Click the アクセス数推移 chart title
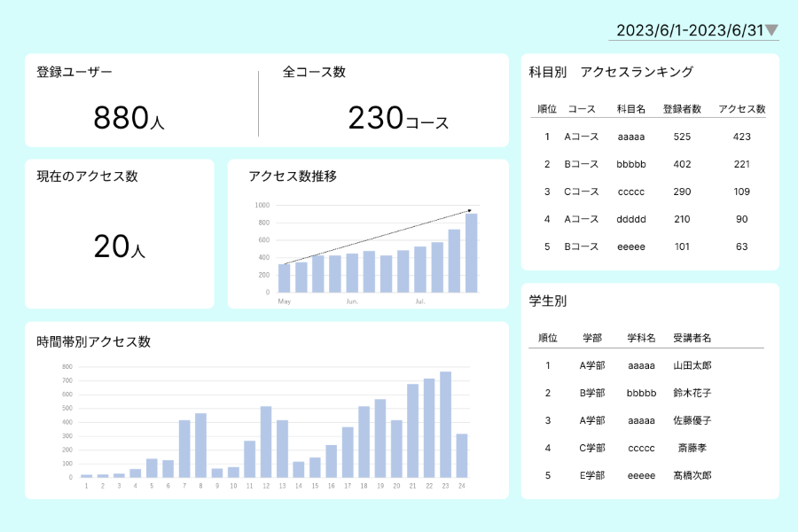This screenshot has height=532, width=798. click(x=293, y=176)
